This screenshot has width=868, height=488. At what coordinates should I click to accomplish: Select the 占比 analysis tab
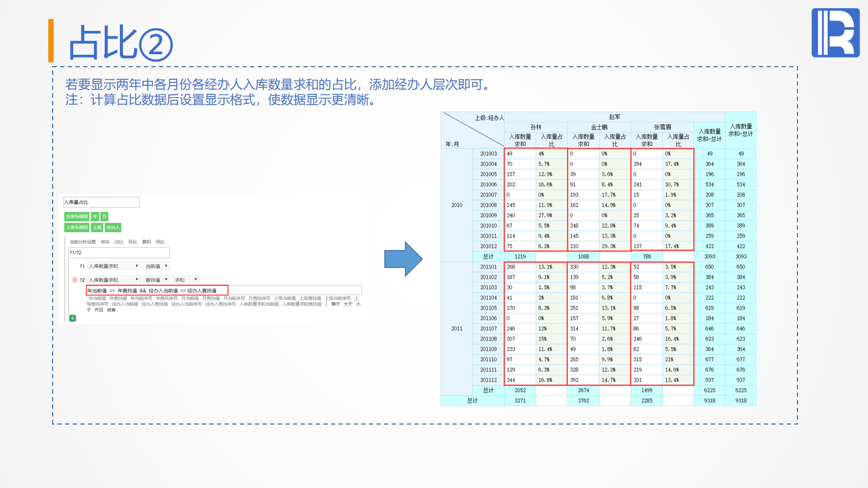click(x=119, y=242)
